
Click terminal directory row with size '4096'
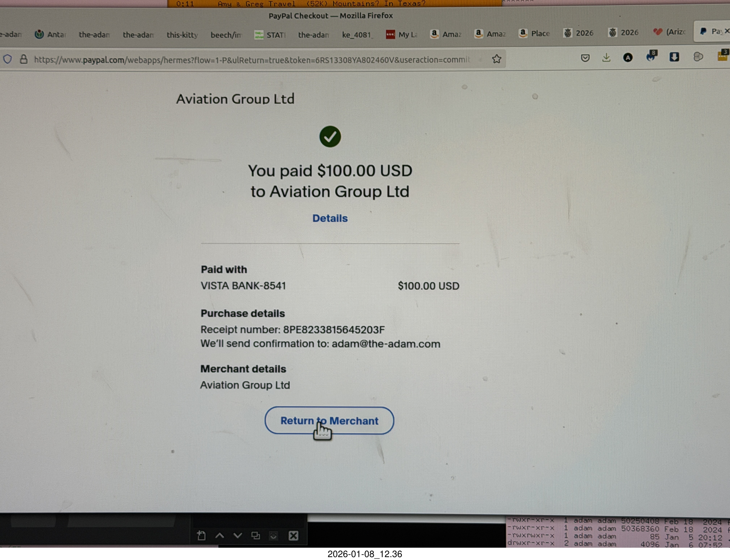click(x=618, y=544)
